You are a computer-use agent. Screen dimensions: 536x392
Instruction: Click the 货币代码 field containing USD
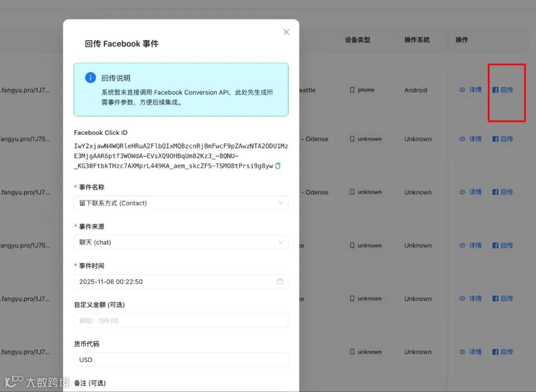click(181, 360)
